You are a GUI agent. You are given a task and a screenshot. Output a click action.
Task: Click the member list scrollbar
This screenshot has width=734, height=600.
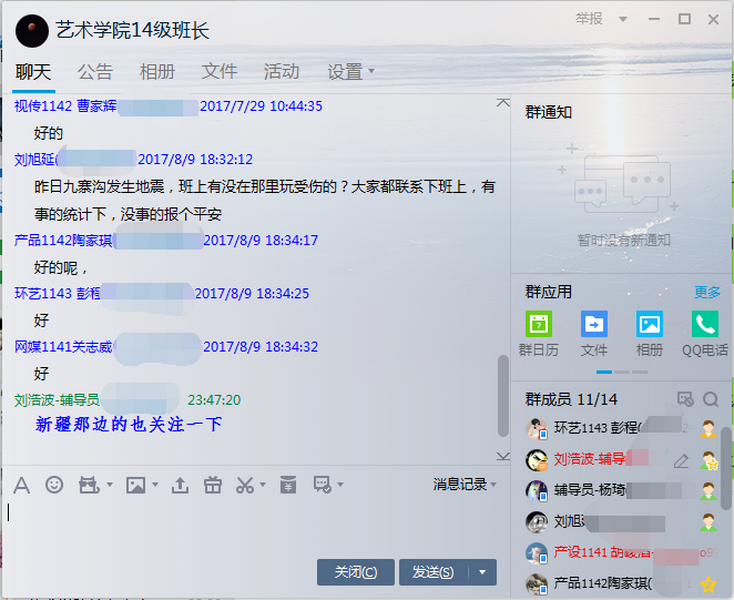pyautogui.click(x=726, y=466)
